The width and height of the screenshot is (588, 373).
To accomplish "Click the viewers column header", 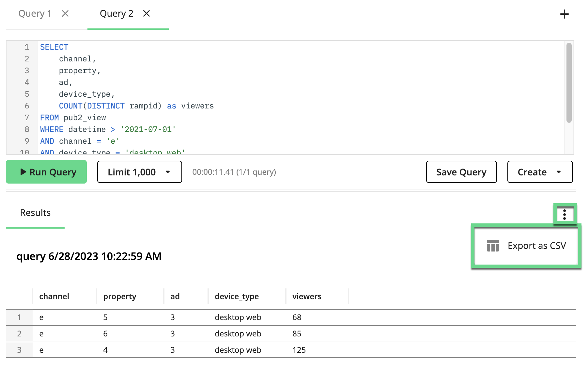I will pos(307,296).
